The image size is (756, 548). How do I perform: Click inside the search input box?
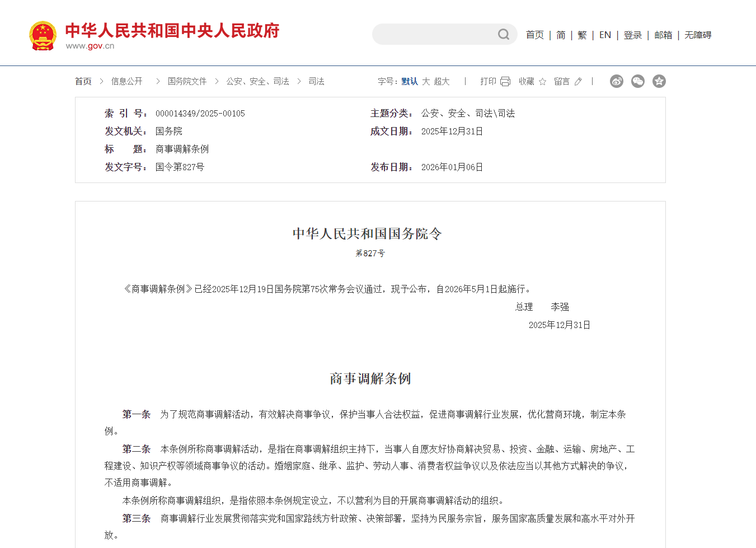pyautogui.click(x=436, y=34)
